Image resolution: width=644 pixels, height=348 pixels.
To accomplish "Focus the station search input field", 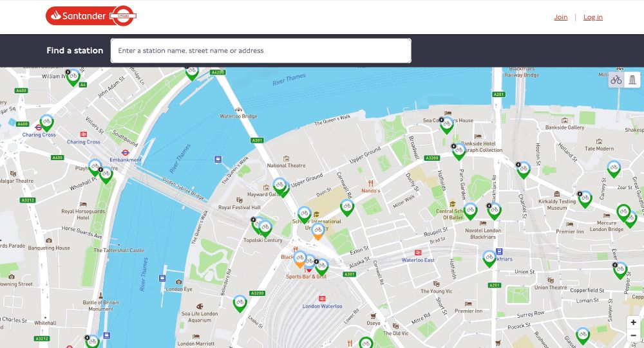I will [x=261, y=50].
